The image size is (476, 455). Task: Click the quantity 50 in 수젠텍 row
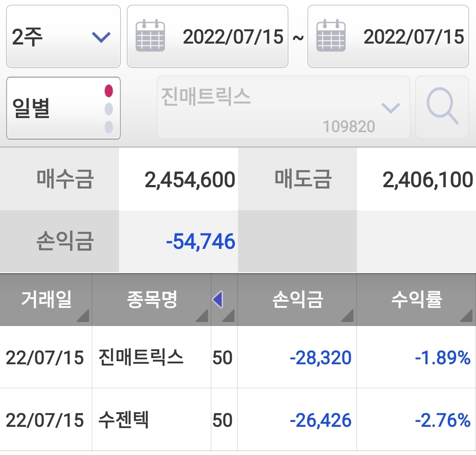(x=223, y=420)
